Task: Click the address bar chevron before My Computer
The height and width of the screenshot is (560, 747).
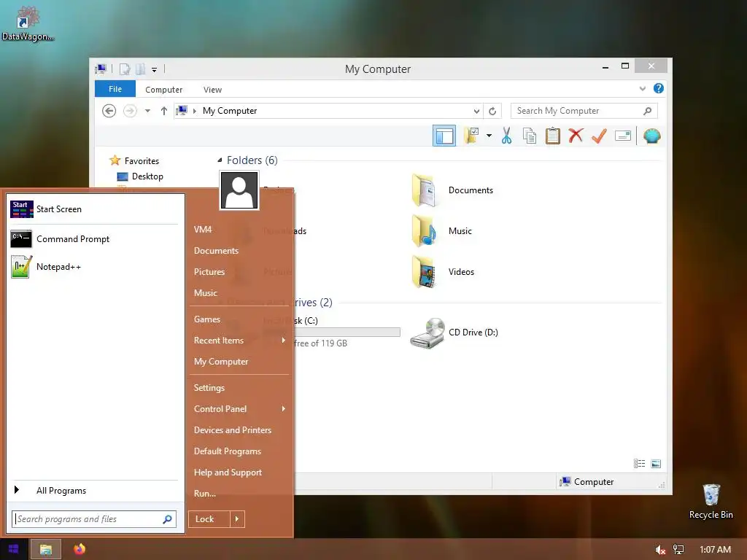Action: (194, 111)
